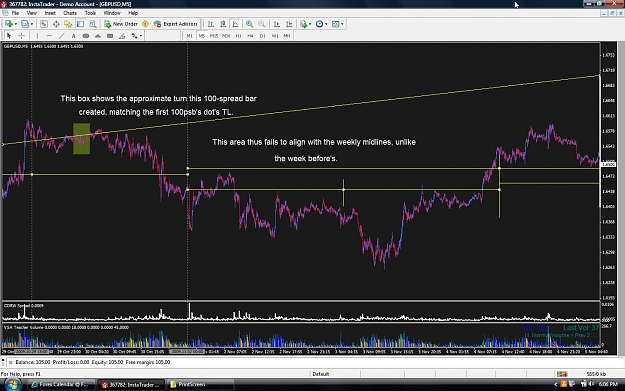Expand the Indicators dropdown arrow
Image resolution: width=625 pixels, height=391 pixels.
pos(310,24)
